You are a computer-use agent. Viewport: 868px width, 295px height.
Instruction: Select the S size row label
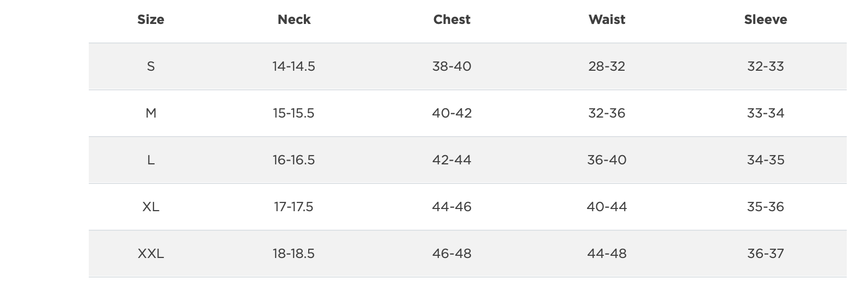click(151, 66)
